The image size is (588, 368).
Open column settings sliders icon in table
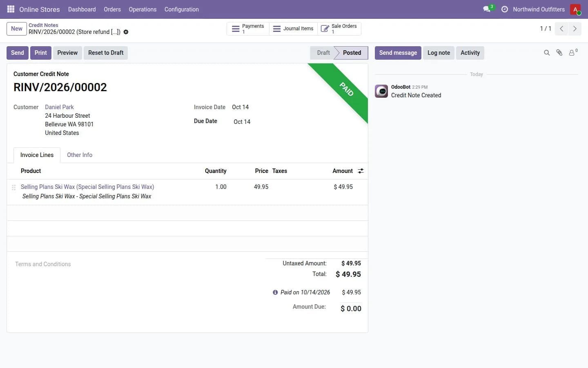361,171
